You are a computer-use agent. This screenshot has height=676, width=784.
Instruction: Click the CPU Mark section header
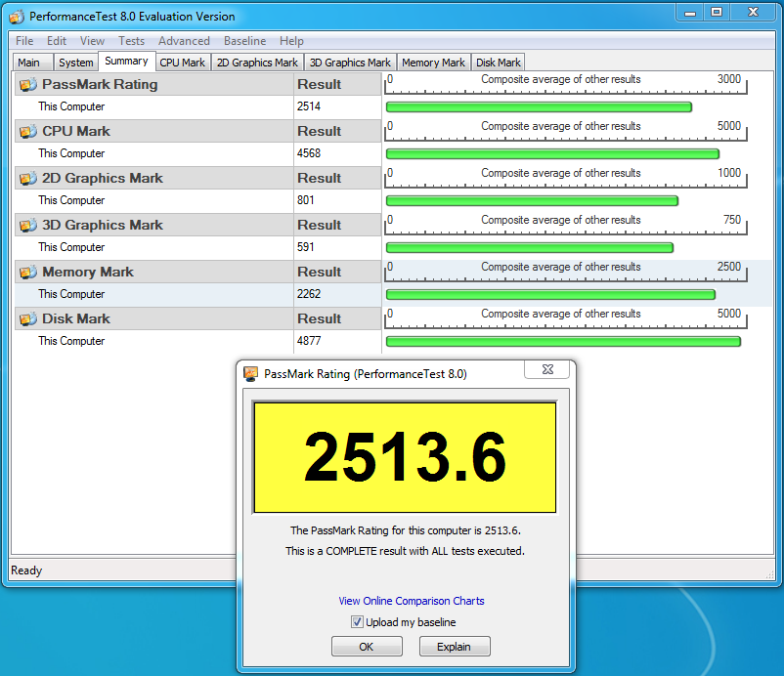(x=154, y=132)
